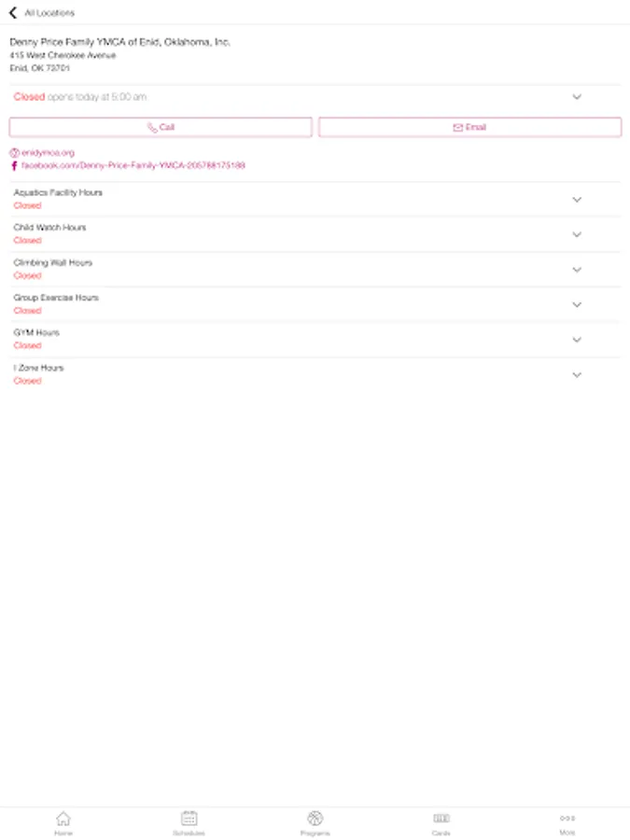
Task: Open the Schedules tab
Action: coord(189,823)
